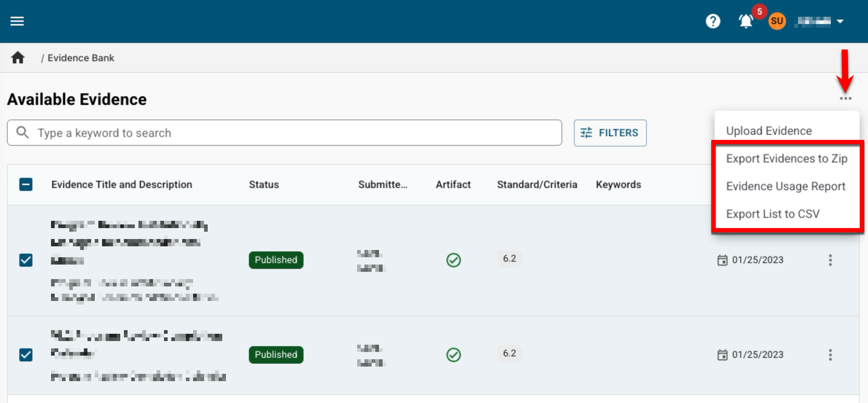The width and height of the screenshot is (868, 403).
Task: Click the SU user avatar
Action: pyautogui.click(x=777, y=21)
